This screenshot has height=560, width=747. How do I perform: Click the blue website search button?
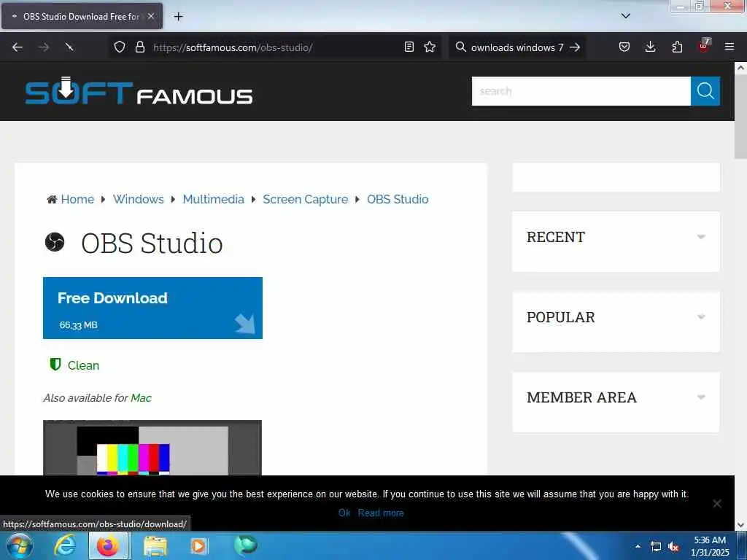coord(705,91)
